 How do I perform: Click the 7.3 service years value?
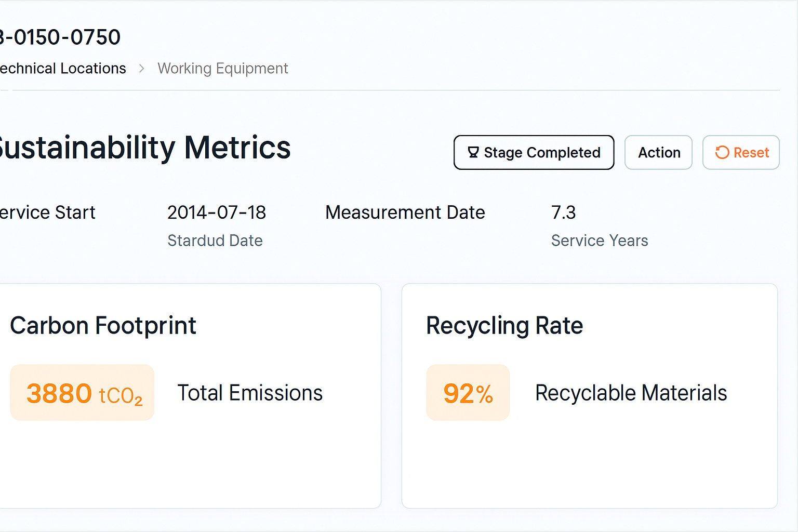[564, 212]
